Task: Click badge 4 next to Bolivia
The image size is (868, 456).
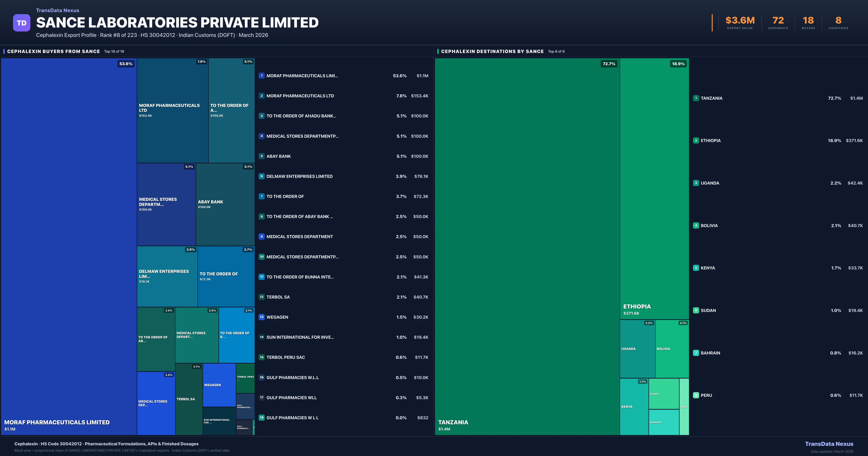Action: pos(696,225)
